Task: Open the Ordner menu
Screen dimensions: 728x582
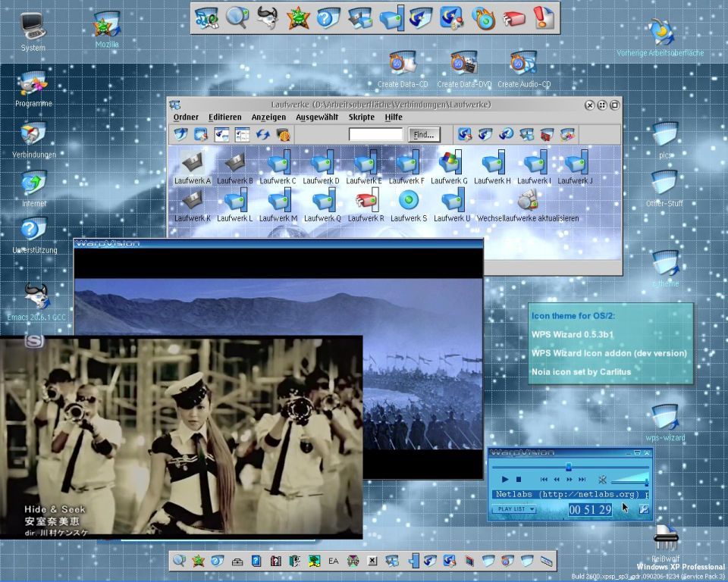Action: coord(186,117)
